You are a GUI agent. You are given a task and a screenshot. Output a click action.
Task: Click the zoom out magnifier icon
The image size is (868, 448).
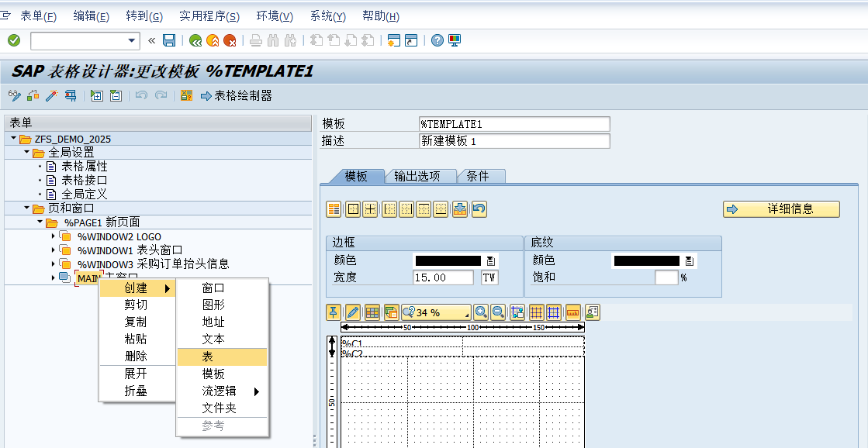tap(497, 312)
